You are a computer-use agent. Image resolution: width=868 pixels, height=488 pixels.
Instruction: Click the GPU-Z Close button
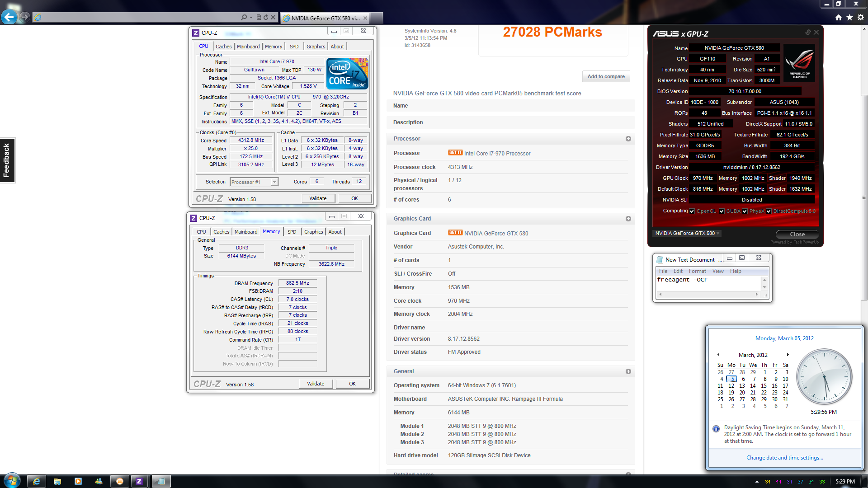click(797, 234)
